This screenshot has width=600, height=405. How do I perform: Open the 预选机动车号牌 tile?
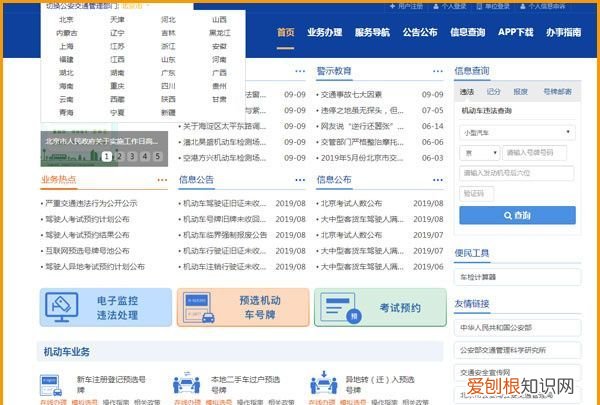tap(243, 307)
